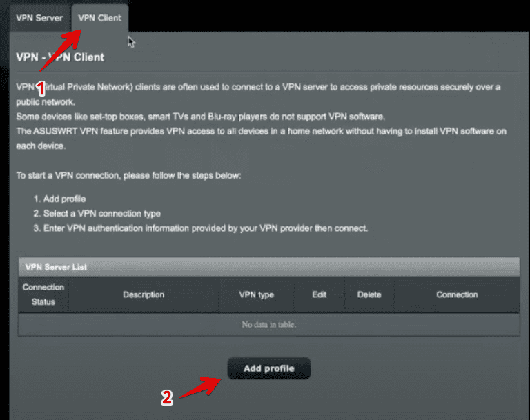The image size is (530, 420).
Task: Click the VPN type column header
Action: point(257,294)
